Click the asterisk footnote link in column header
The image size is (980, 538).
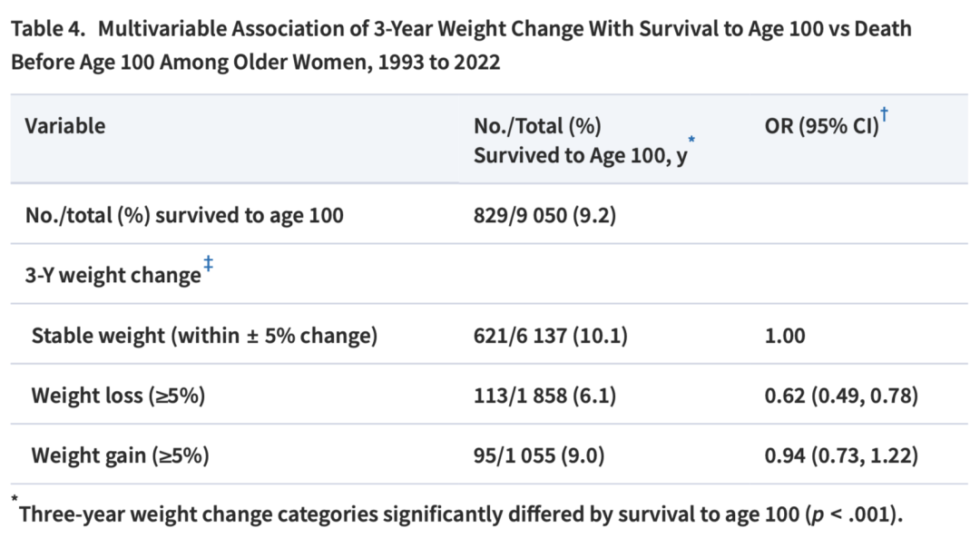click(692, 141)
